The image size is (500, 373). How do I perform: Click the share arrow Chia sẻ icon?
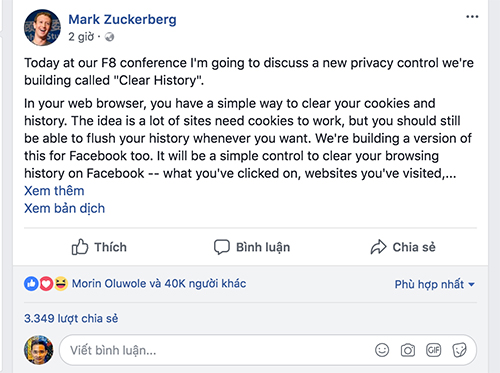pyautogui.click(x=378, y=247)
